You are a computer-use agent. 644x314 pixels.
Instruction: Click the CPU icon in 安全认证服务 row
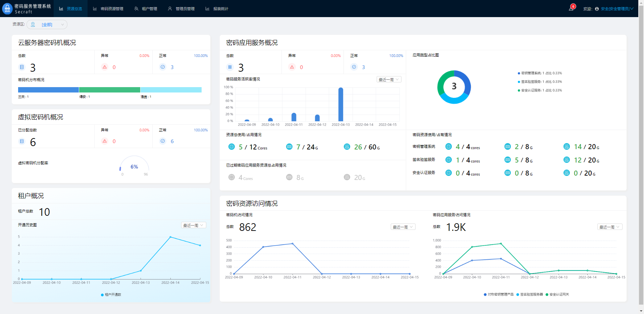point(448,173)
